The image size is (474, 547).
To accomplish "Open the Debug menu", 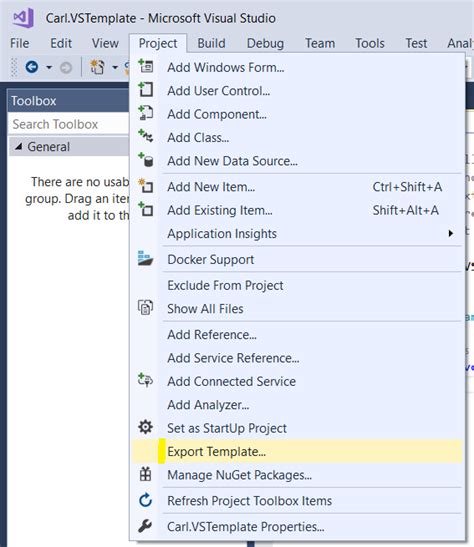I will 265,43.
